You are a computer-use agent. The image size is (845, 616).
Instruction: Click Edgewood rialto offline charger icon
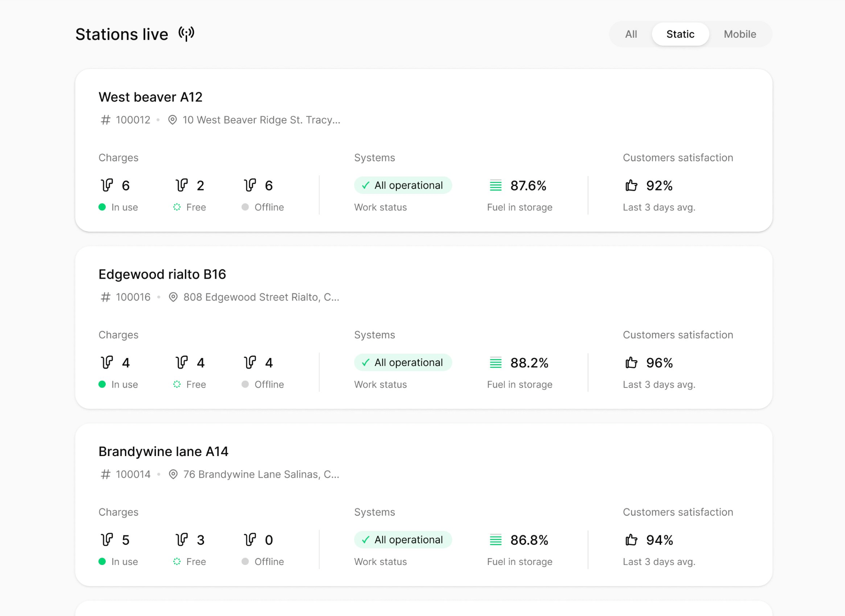(250, 363)
